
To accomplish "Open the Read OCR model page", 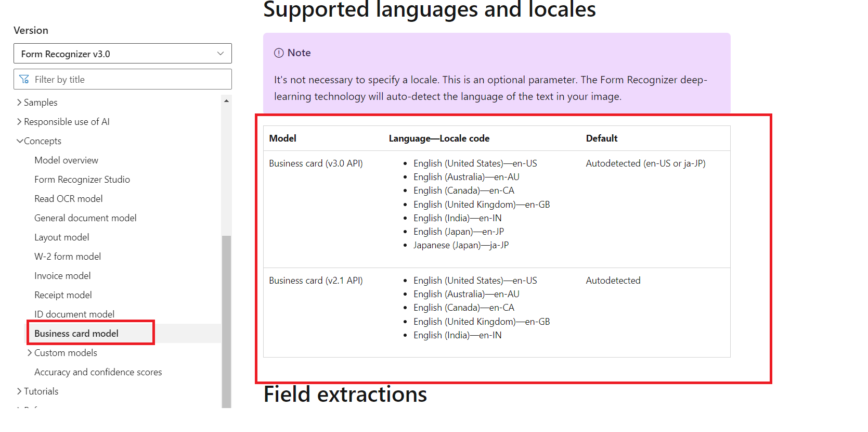I will (x=69, y=199).
